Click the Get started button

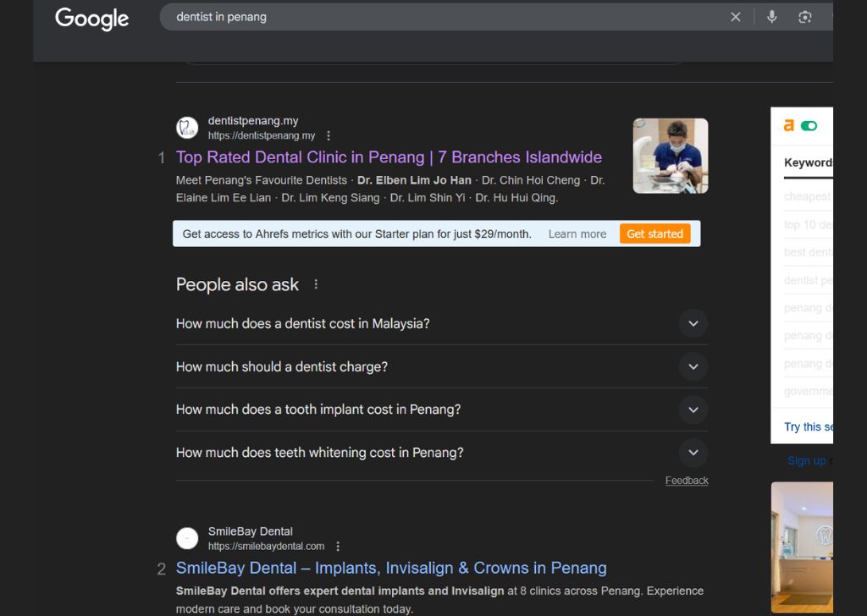pyautogui.click(x=654, y=234)
